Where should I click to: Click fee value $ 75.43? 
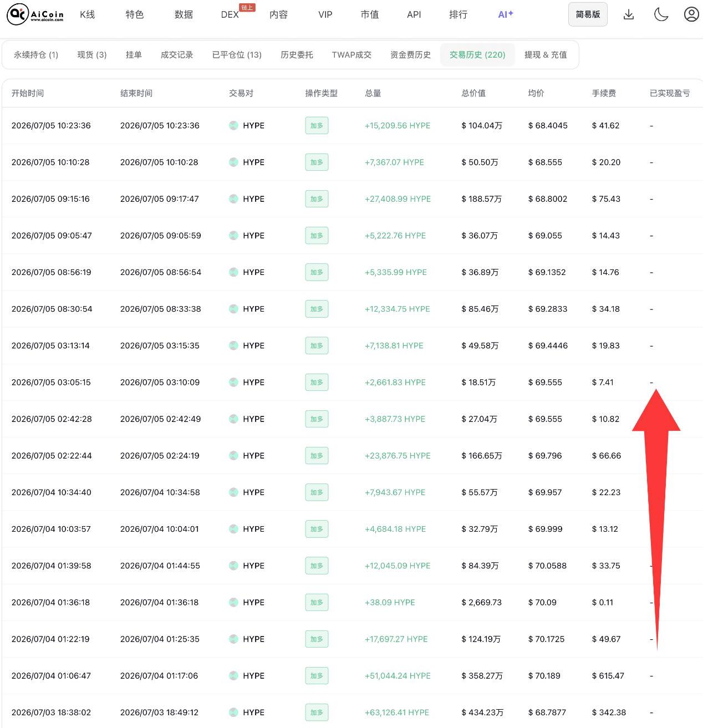606,199
